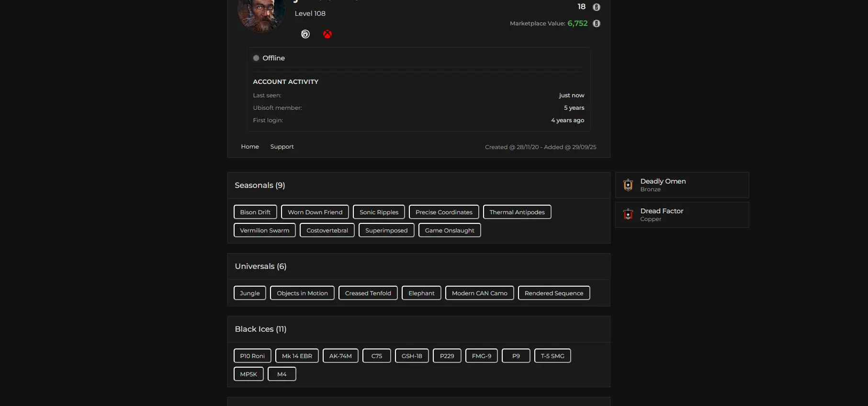Click the Marketplace Value 6,752 amount
868x406 pixels.
577,23
